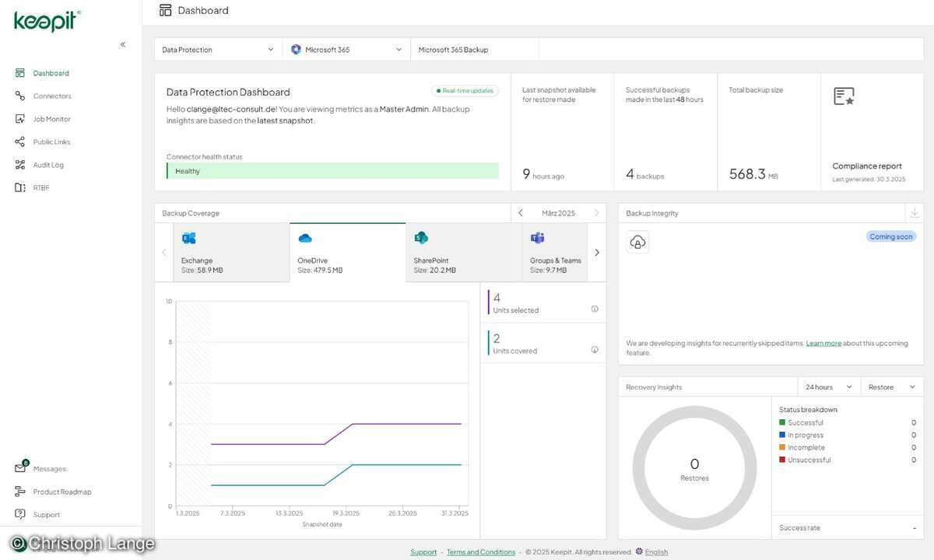Screen dimensions: 934x560
Task: Open Job Monitor page
Action: point(51,119)
